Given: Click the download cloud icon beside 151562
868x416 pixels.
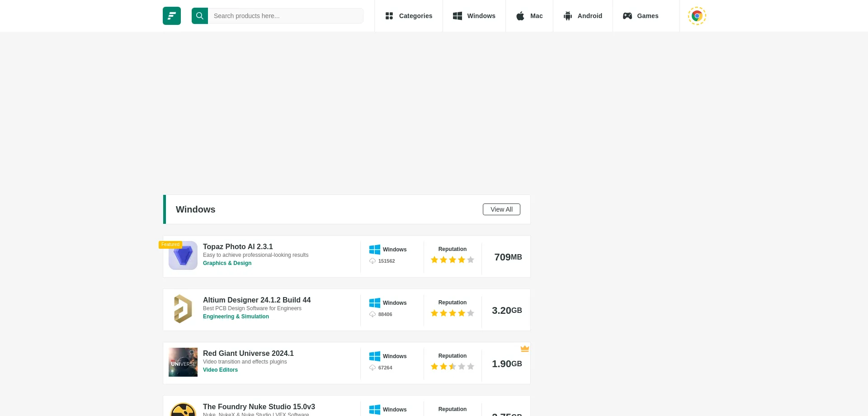Looking at the screenshot, I should click(373, 261).
